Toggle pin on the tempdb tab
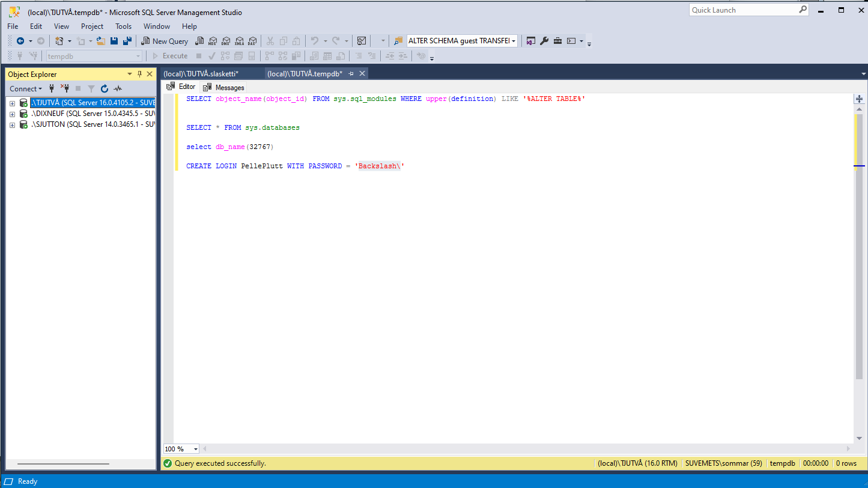868x488 pixels. tap(351, 73)
